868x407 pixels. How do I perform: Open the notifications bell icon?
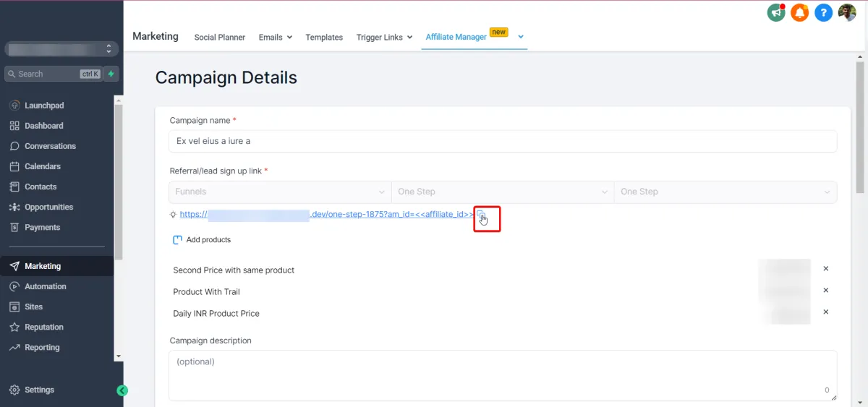pyautogui.click(x=799, y=12)
